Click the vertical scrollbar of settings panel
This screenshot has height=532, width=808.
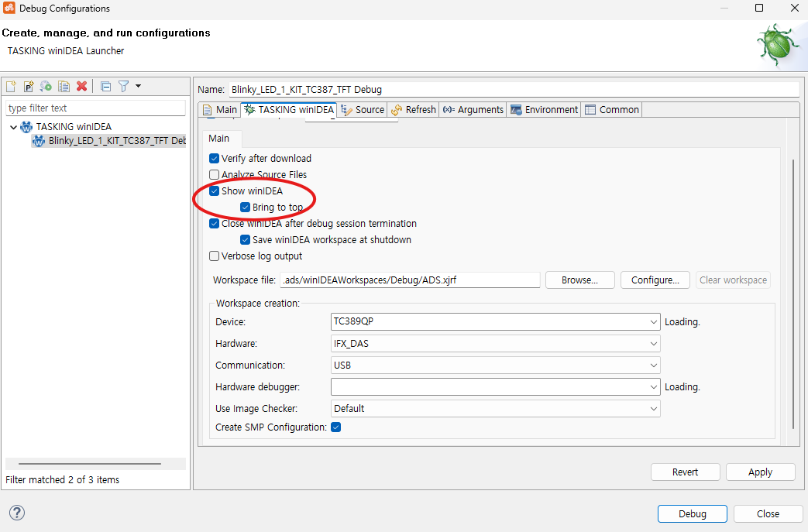point(793,293)
